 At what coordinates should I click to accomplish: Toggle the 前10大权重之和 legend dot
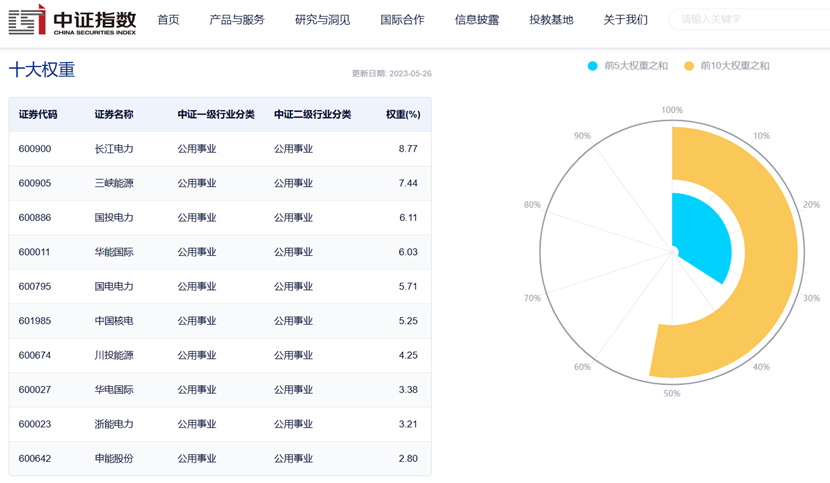pyautogui.click(x=689, y=66)
